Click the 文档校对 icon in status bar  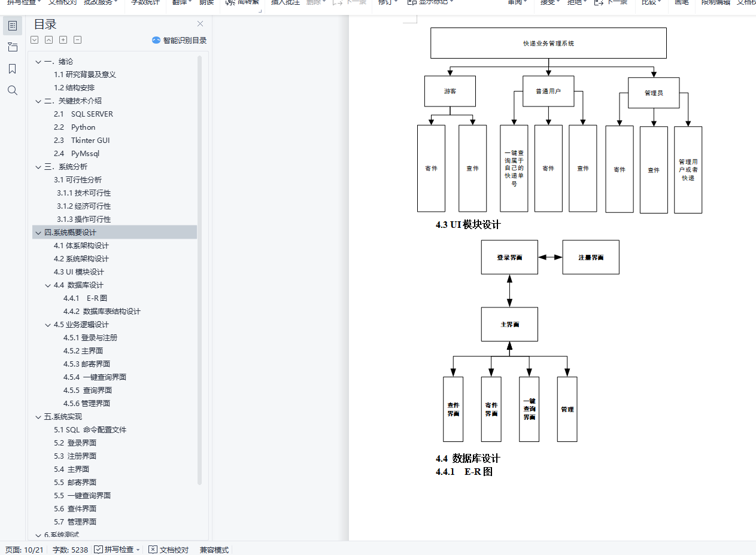153,549
